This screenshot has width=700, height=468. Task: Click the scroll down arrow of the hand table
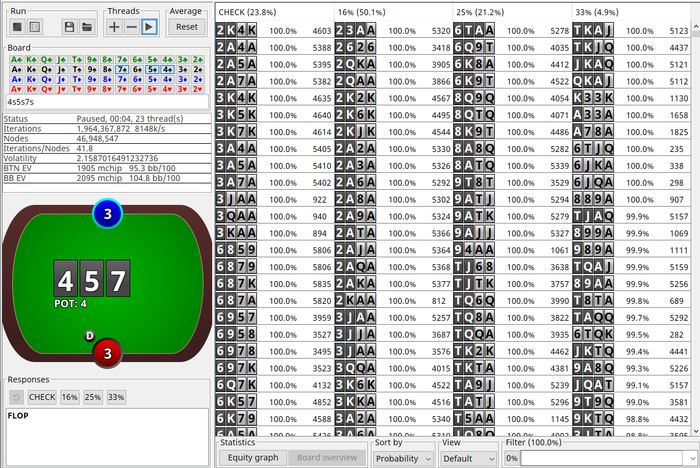(x=696, y=431)
